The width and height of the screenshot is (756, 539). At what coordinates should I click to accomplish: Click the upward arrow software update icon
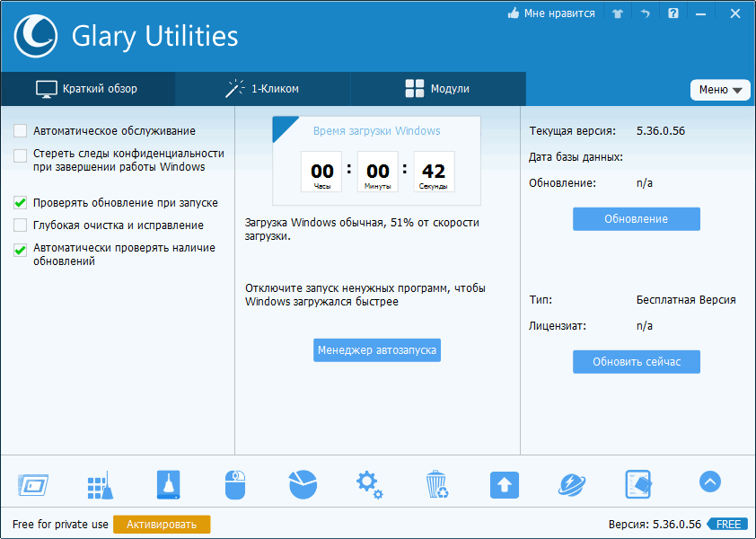tap(505, 485)
